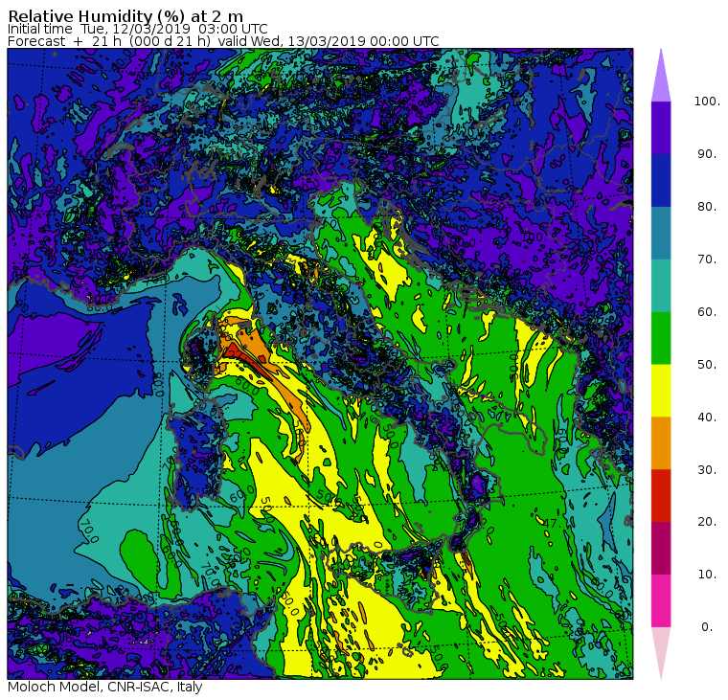Viewport: 728px width, 700px height.
Task: Click the 20–30% red colorbar segment
Action: pyautogui.click(x=661, y=495)
